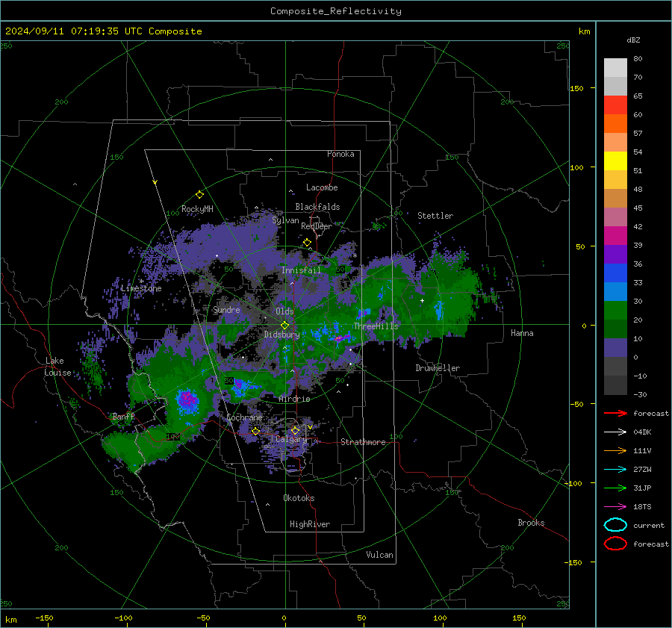Click the Olds town label
This screenshot has width=672, height=628.
pyautogui.click(x=284, y=311)
